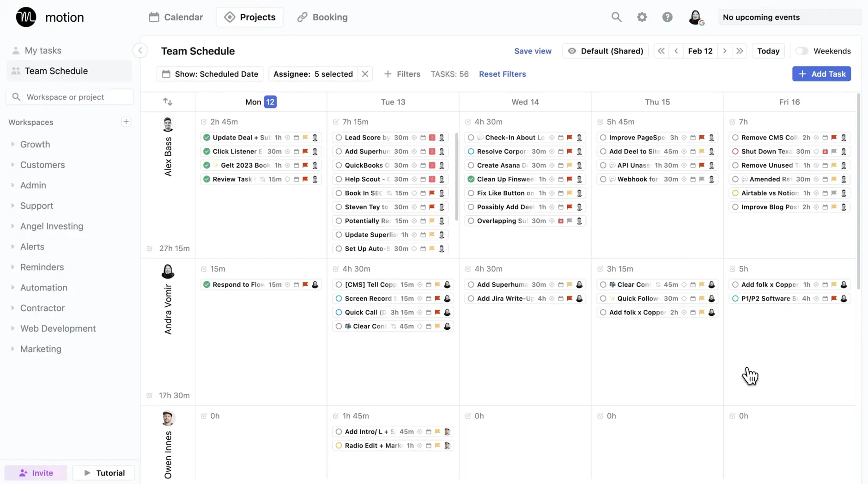The height and width of the screenshot is (484, 868).
Task: Open the search magnifier icon in header
Action: (616, 17)
